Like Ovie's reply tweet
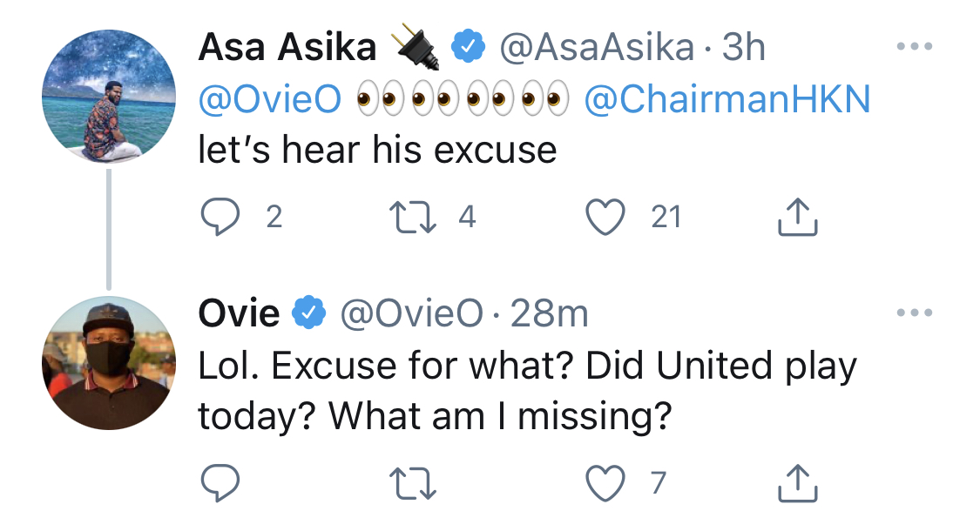The height and width of the screenshot is (511, 980). (x=606, y=482)
